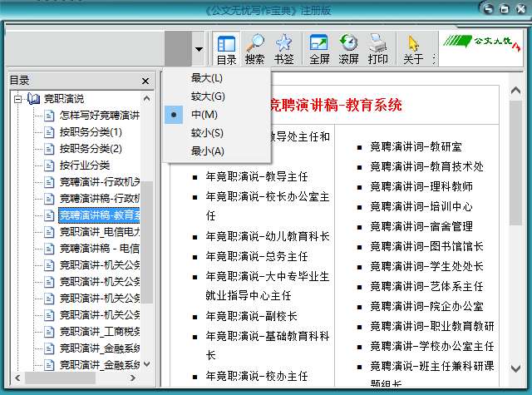Open 竞职演讲_电信电力 tree entry
532x395 pixels.
pyautogui.click(x=100, y=232)
